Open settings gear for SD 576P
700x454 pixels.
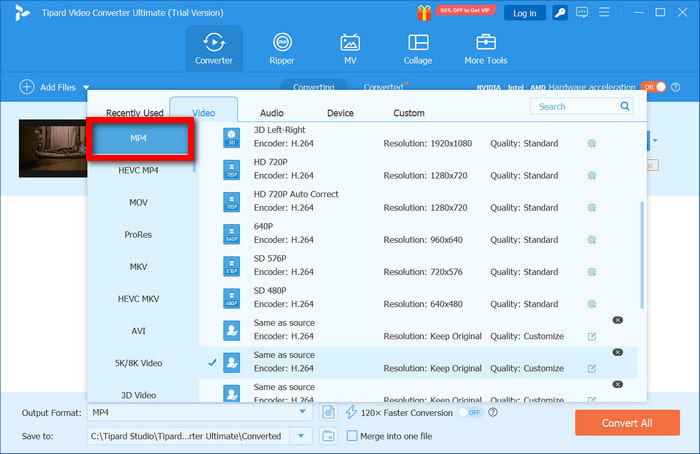pos(592,272)
